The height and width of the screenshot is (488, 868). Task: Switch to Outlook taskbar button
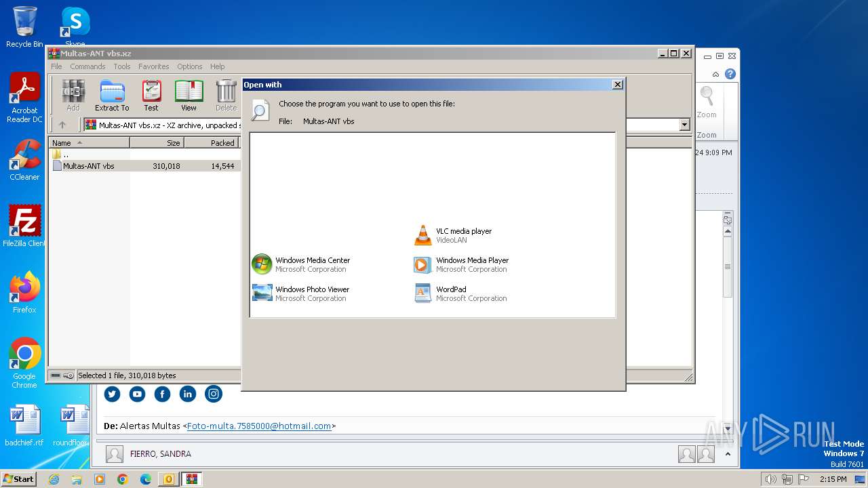click(168, 479)
